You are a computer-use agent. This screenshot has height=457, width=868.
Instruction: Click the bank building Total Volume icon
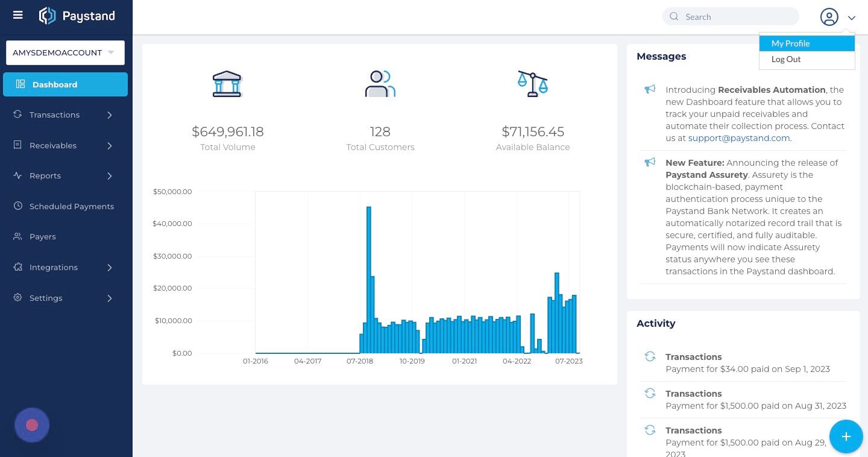227,84
